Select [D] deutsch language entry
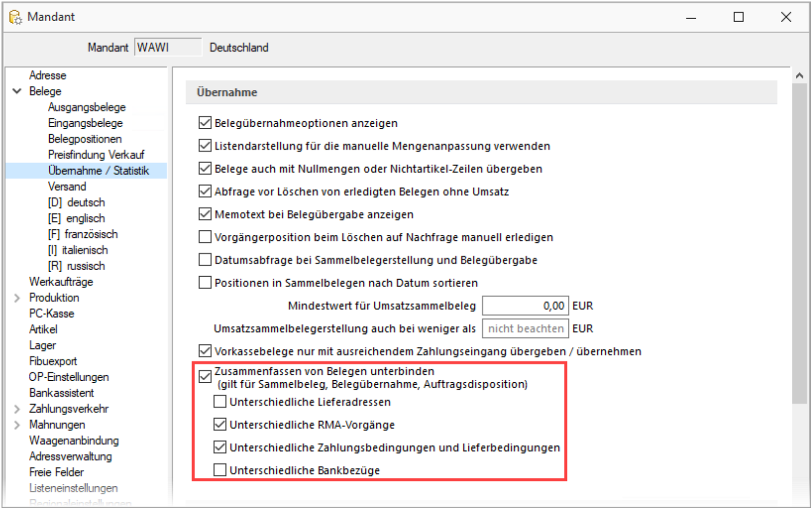Viewport: 812px width, 509px height. click(x=76, y=202)
